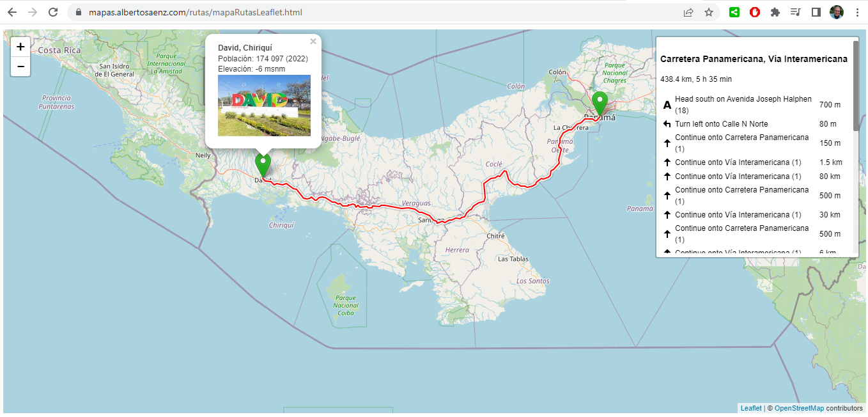
Task: Open Chrome's three-dot menu
Action: [857, 12]
